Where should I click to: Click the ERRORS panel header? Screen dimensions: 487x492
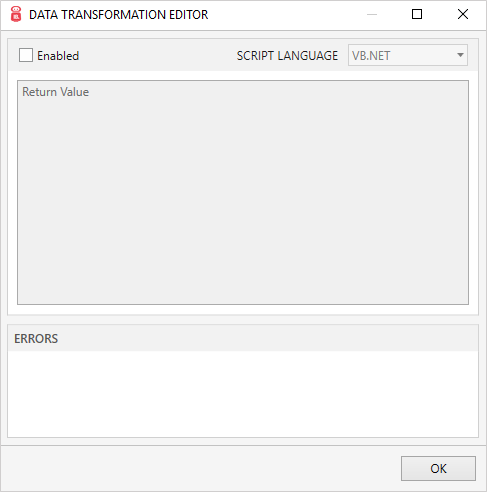point(243,338)
